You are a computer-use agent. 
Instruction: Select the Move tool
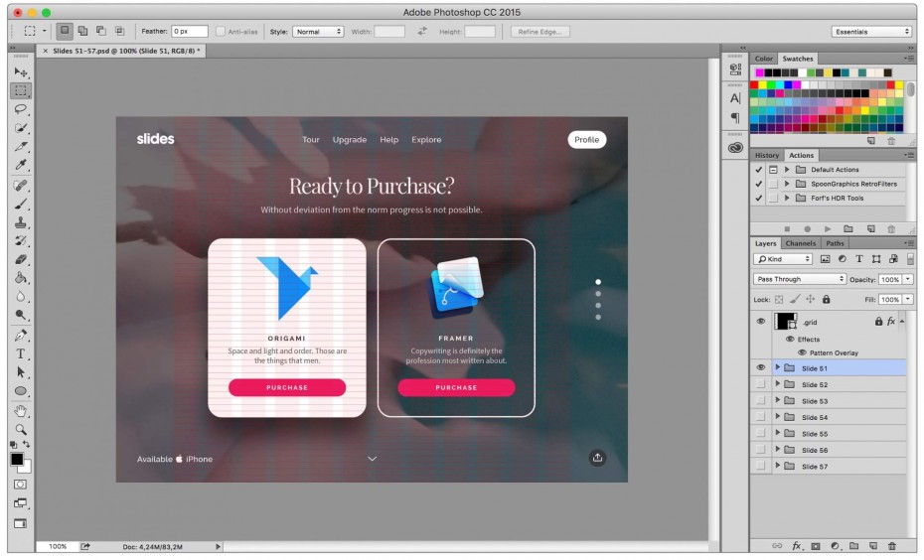pyautogui.click(x=21, y=72)
